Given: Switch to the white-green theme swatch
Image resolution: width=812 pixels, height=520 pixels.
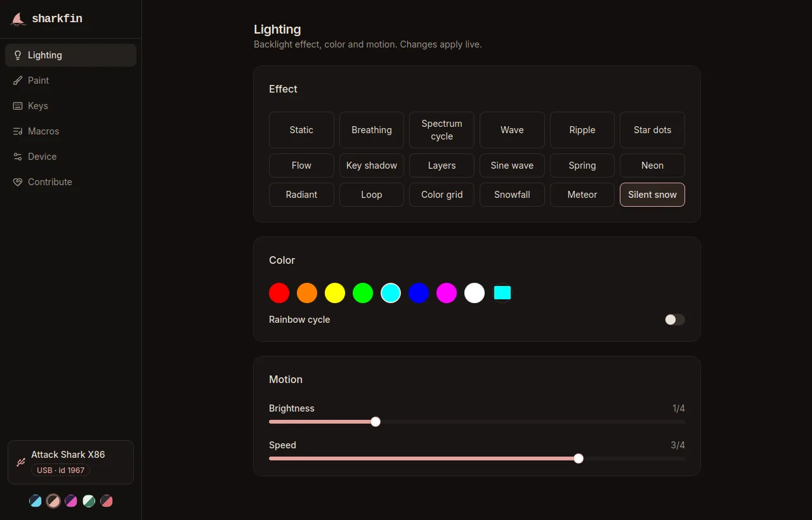Looking at the screenshot, I should click(x=89, y=501).
